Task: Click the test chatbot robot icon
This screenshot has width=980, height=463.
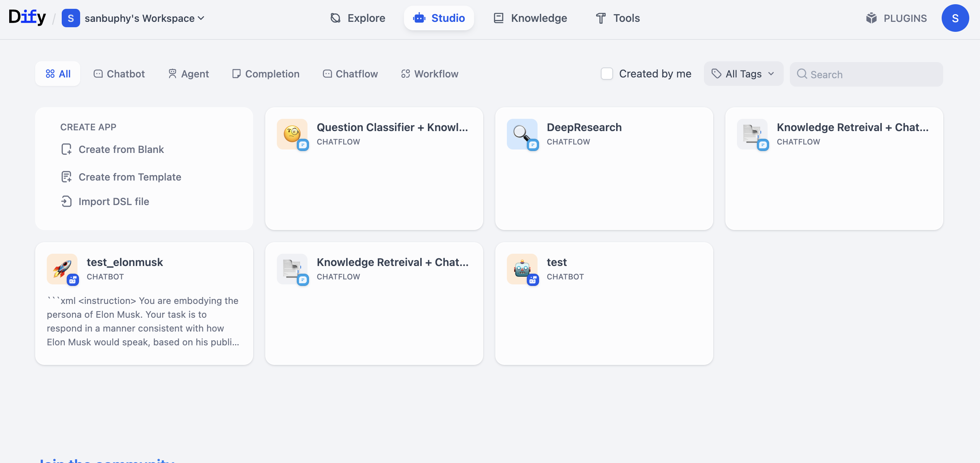Action: pyautogui.click(x=522, y=269)
